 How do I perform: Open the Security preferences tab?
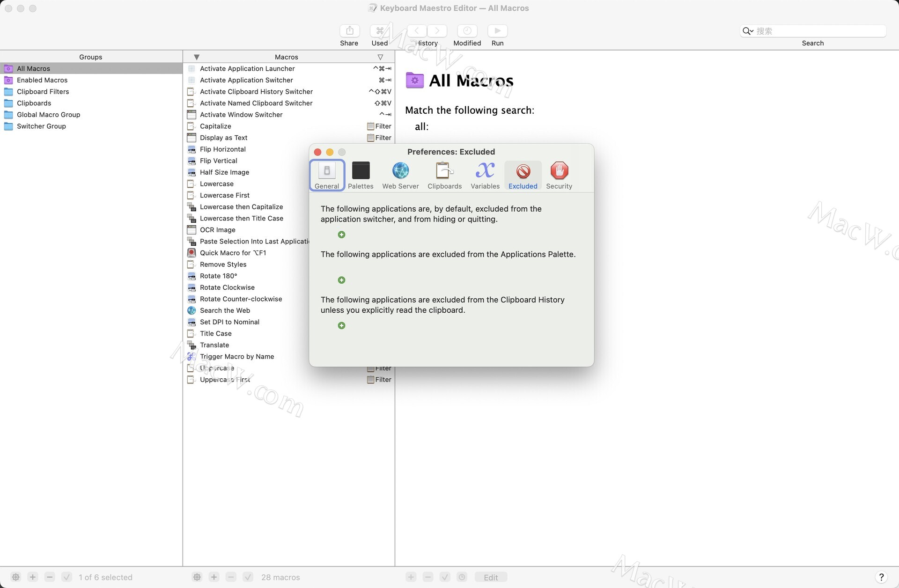(559, 175)
